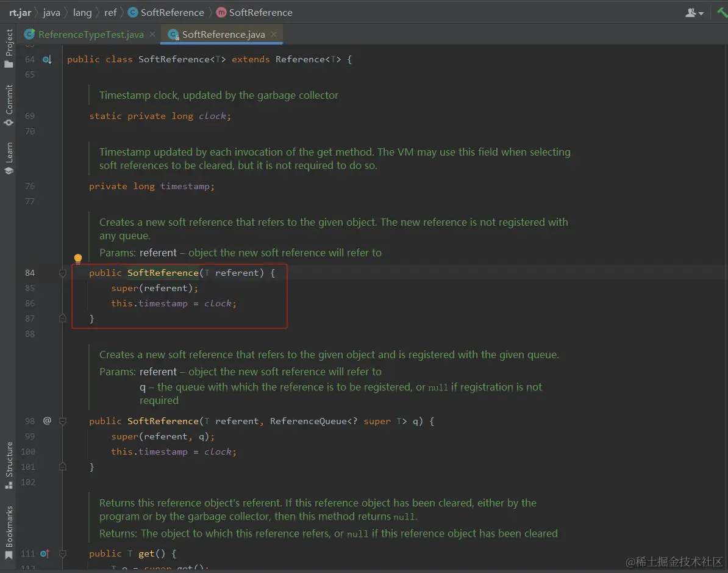728x573 pixels.
Task: Open the Project tool window
Action: tap(9, 48)
